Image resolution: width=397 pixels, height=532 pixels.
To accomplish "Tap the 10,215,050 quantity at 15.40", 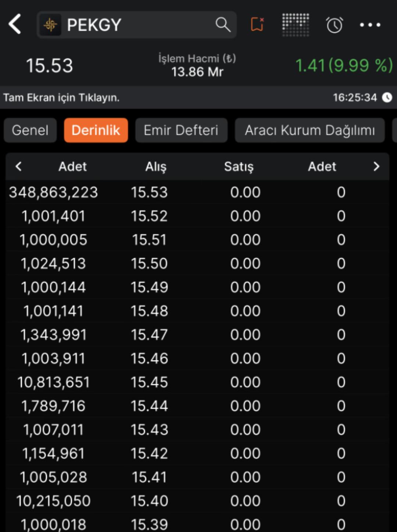I will tap(53, 501).
